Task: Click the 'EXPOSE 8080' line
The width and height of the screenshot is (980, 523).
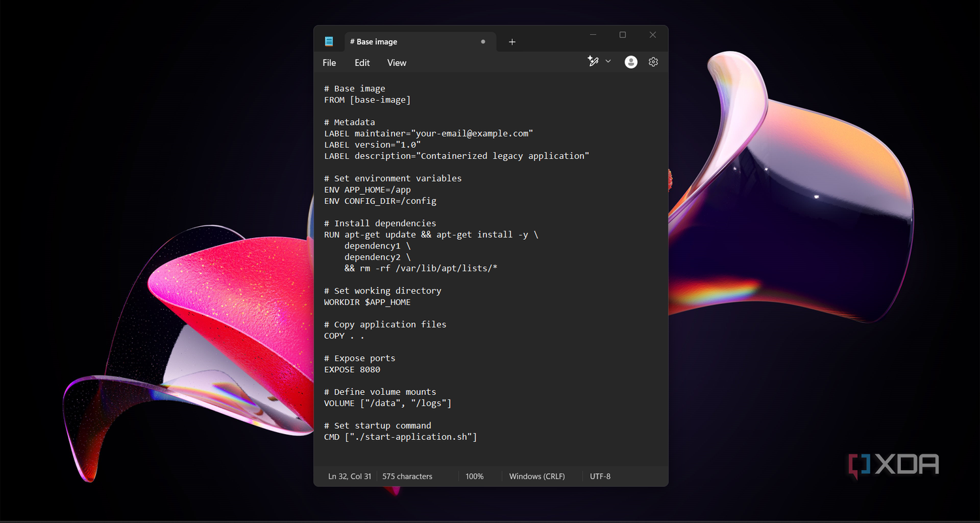Action: point(352,369)
